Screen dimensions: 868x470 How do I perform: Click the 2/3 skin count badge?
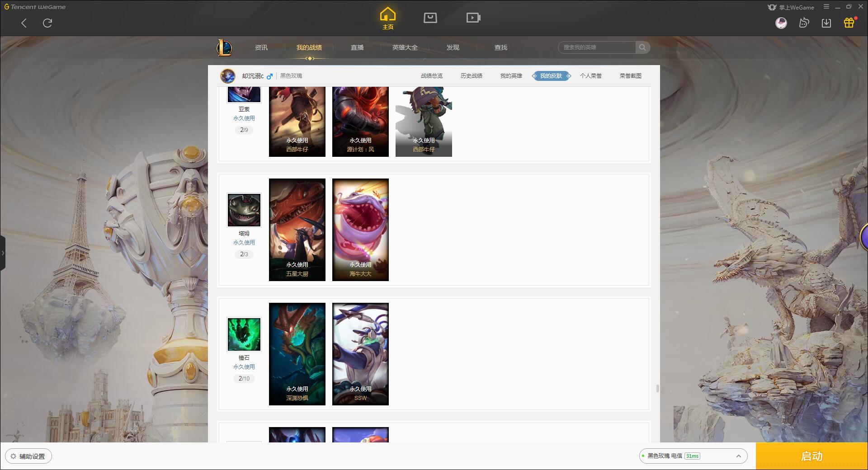click(244, 254)
